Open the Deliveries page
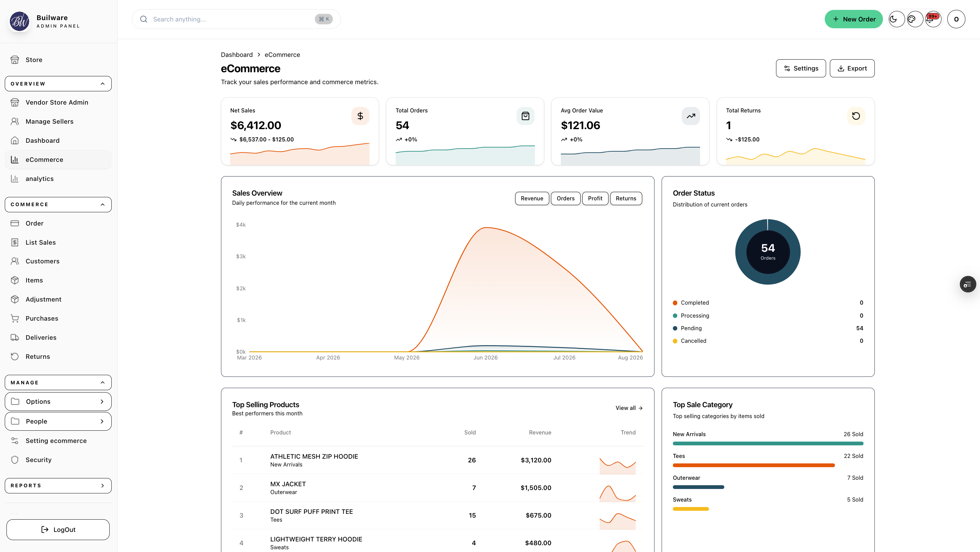Screen dimensions: 980x552 point(58,338)
